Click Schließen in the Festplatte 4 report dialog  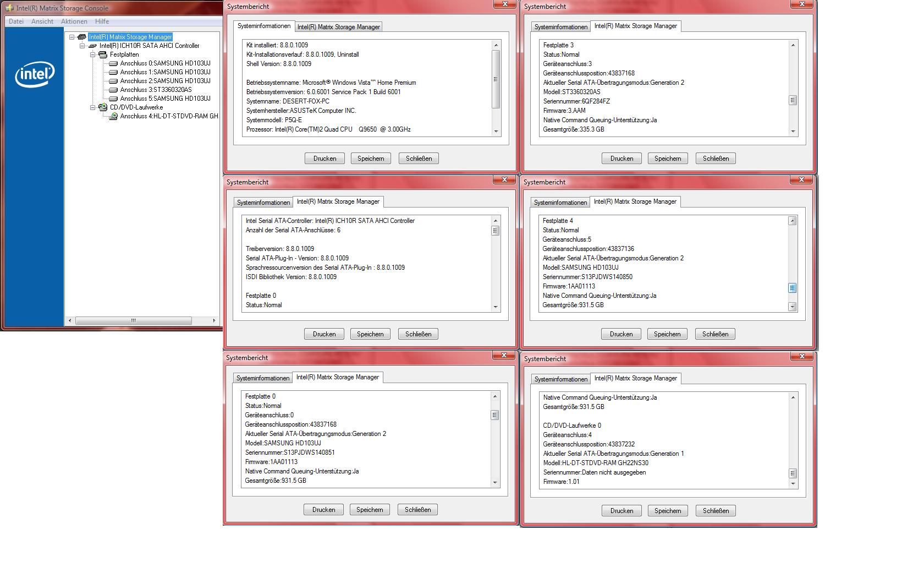tap(715, 334)
